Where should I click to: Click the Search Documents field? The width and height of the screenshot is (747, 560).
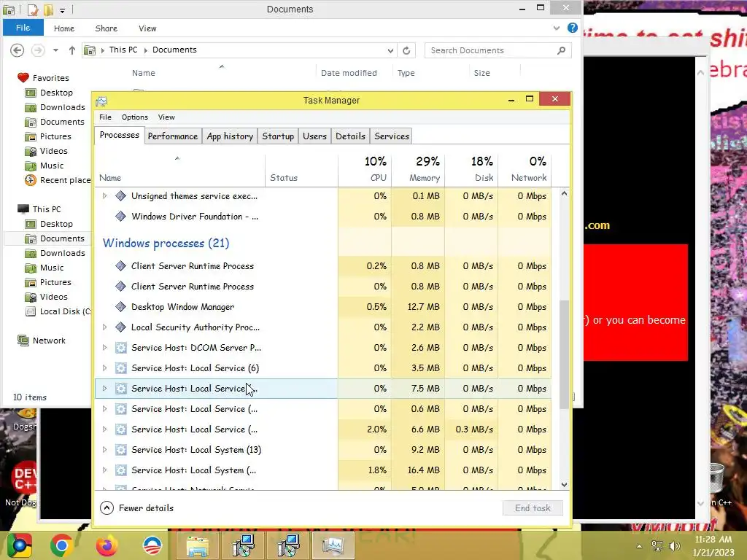pyautogui.click(x=498, y=50)
